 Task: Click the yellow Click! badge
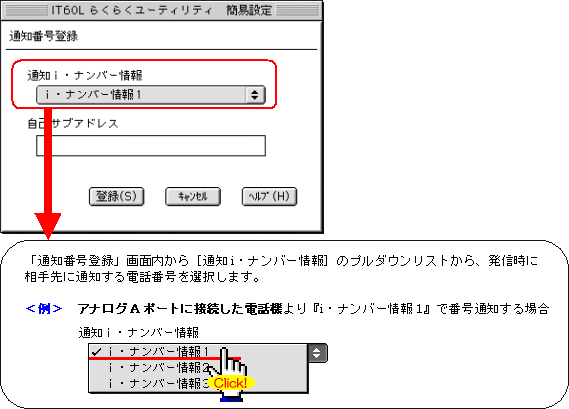point(230,383)
